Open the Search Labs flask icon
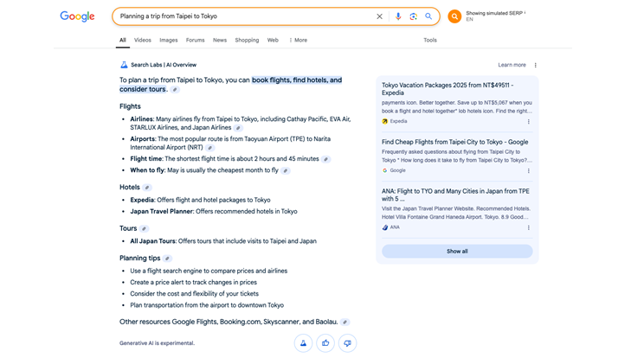Screen dimensions: 644x358 [303, 343]
